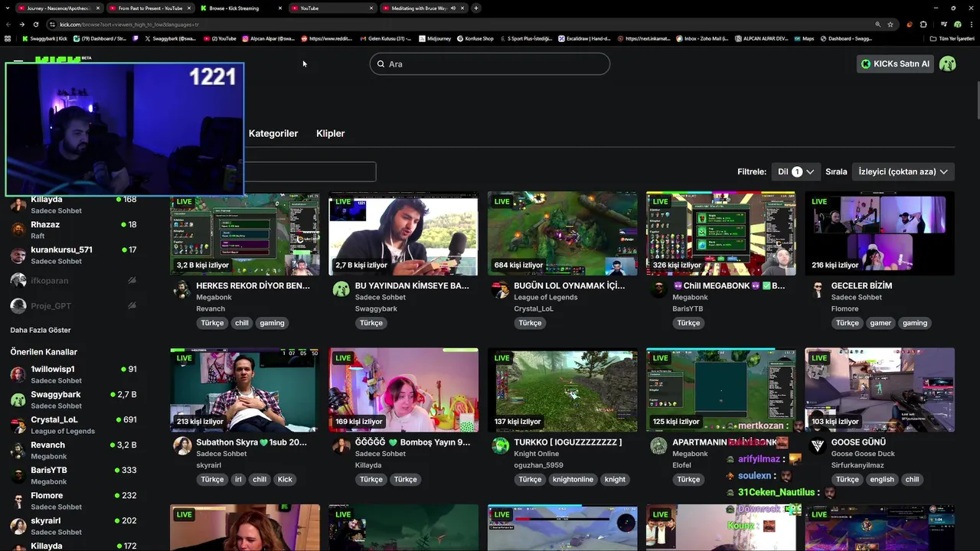
Task: Open HERKES REKOR DİYOR stream thumbnail
Action: [x=245, y=233]
